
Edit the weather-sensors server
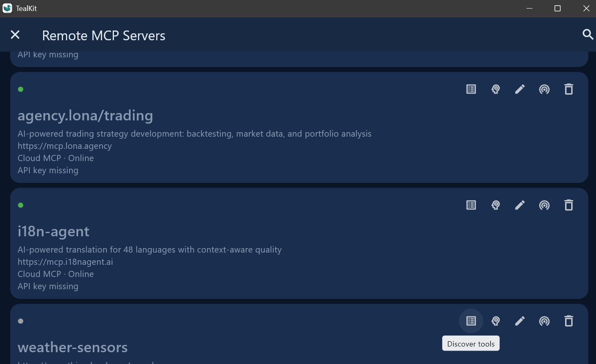point(520,321)
